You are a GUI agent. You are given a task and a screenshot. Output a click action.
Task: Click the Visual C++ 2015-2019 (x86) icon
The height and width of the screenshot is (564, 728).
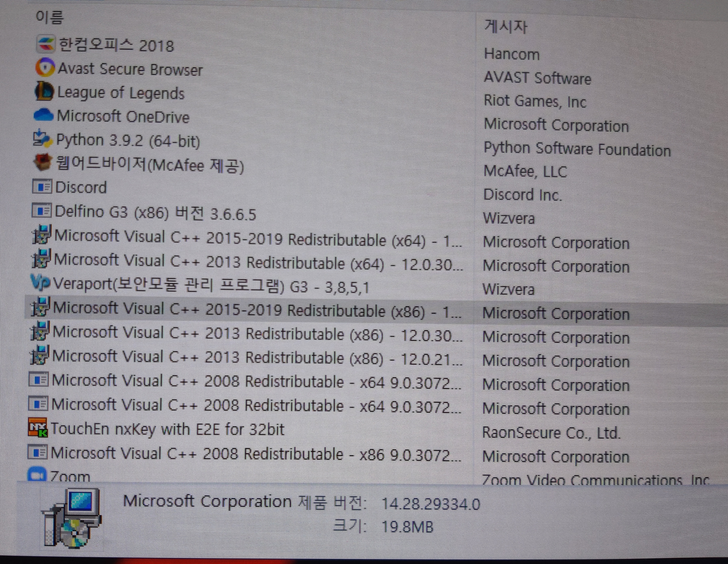click(x=40, y=307)
